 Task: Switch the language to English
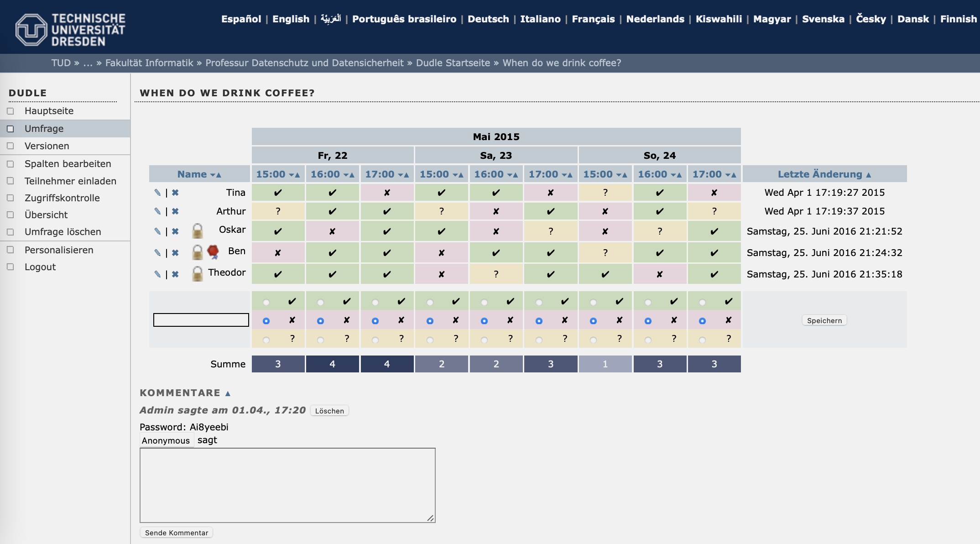[291, 19]
